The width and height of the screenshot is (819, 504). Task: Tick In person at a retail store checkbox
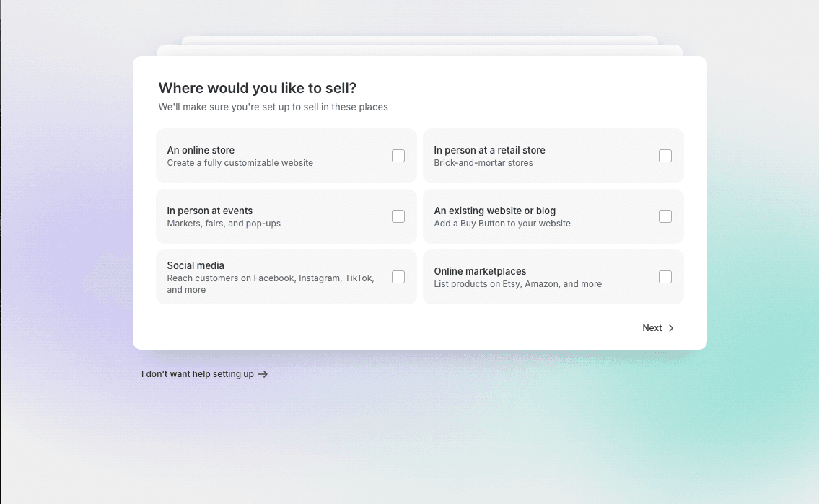pyautogui.click(x=665, y=156)
